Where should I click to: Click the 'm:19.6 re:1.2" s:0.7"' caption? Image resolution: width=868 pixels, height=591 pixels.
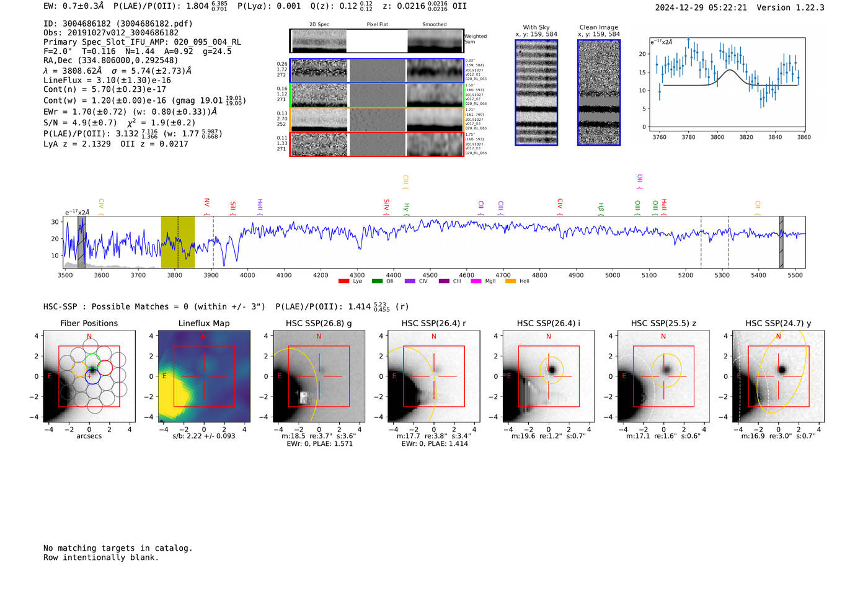click(x=548, y=436)
